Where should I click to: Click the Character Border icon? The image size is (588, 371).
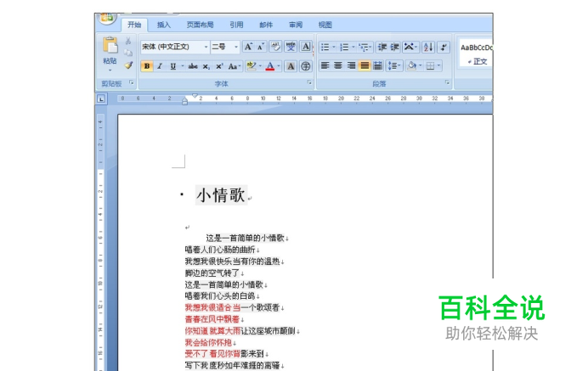tap(306, 47)
